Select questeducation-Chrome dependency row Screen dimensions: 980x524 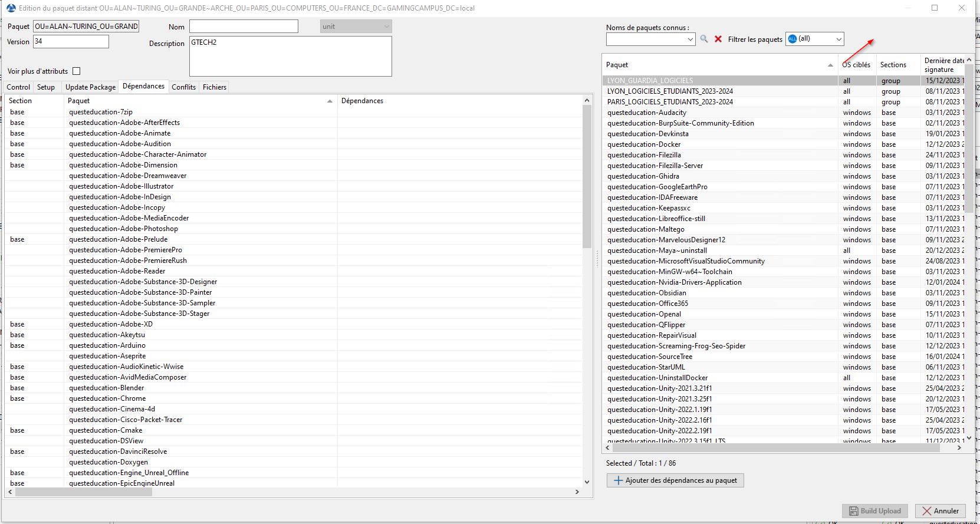294,398
